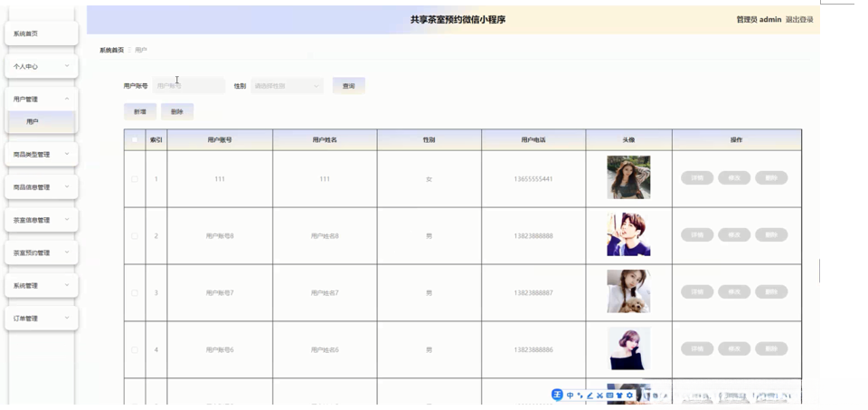This screenshot has width=868, height=410.
Task: Click the IME handwriting pen icon
Action: tap(590, 395)
